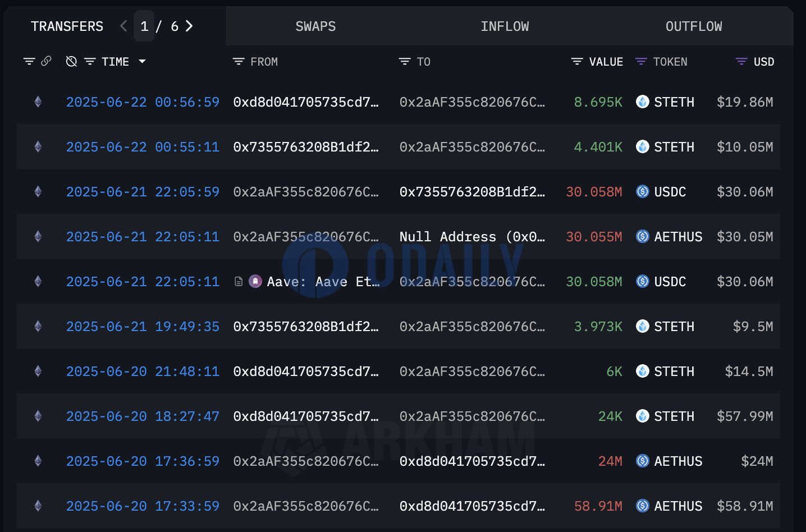Viewport: 806px width, 532px height.
Task: Click STETH token icon in $10.05M row
Action: 643,146
